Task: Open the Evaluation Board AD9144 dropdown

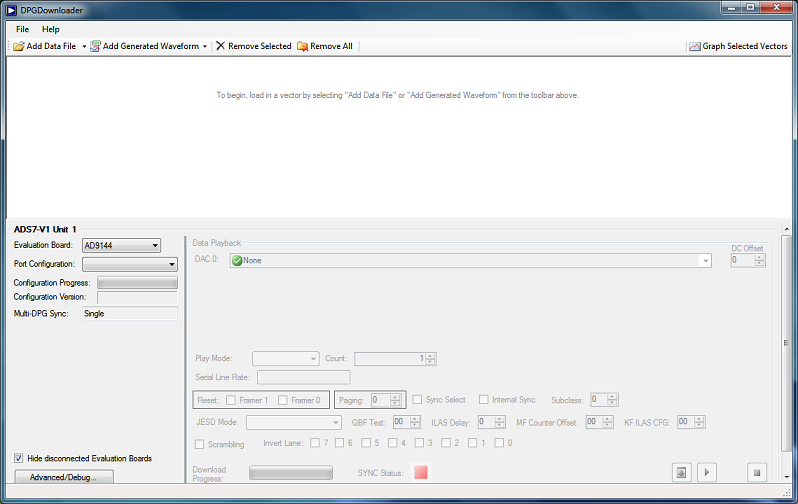Action: point(120,245)
